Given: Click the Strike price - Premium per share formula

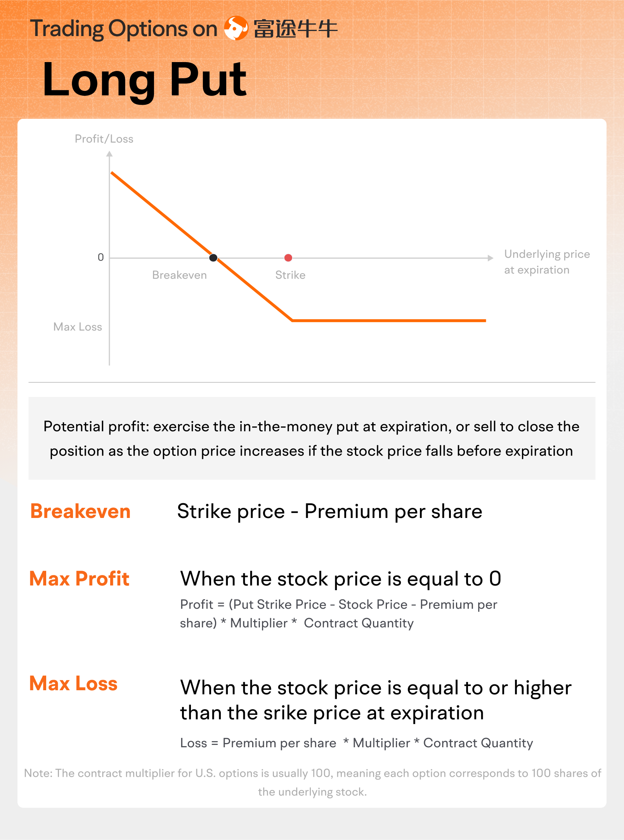Looking at the screenshot, I should coord(329,511).
